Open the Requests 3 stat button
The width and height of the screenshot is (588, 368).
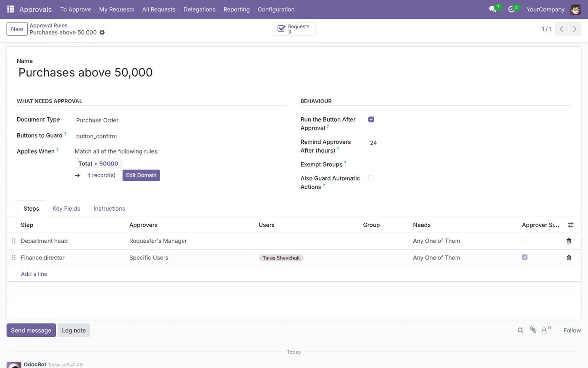294,29
